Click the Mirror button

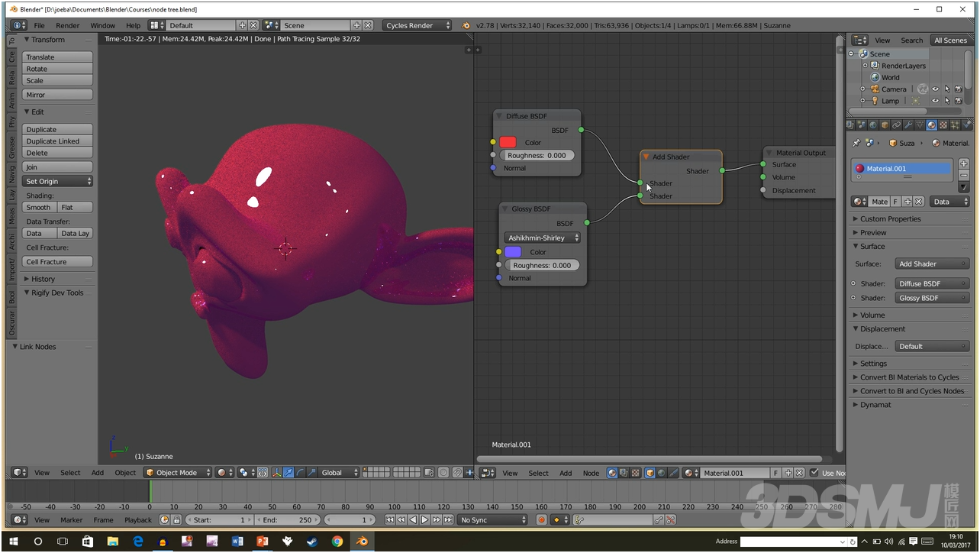(58, 95)
